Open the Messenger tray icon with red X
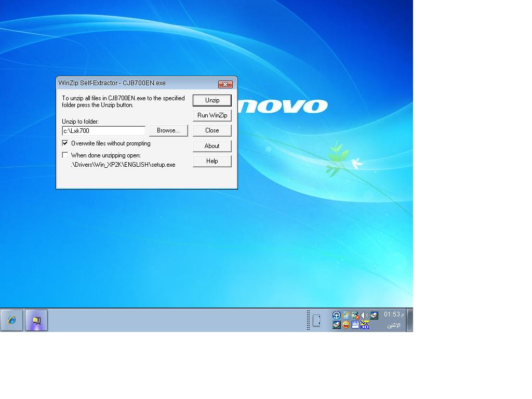532x399 pixels. (x=355, y=315)
